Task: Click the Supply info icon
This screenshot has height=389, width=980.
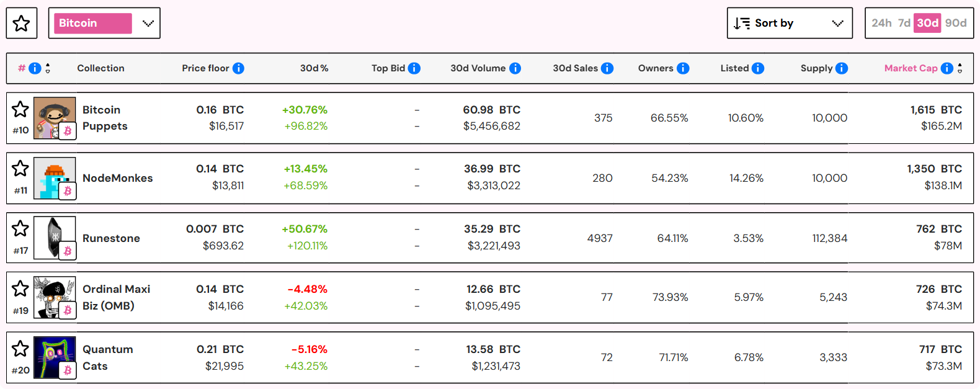Action: point(842,68)
